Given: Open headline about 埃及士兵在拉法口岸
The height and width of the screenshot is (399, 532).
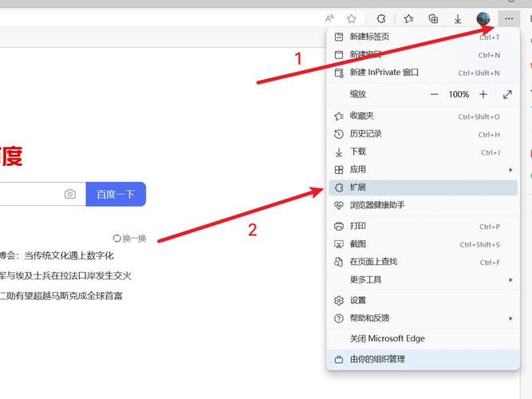Looking at the screenshot, I should pyautogui.click(x=65, y=276).
